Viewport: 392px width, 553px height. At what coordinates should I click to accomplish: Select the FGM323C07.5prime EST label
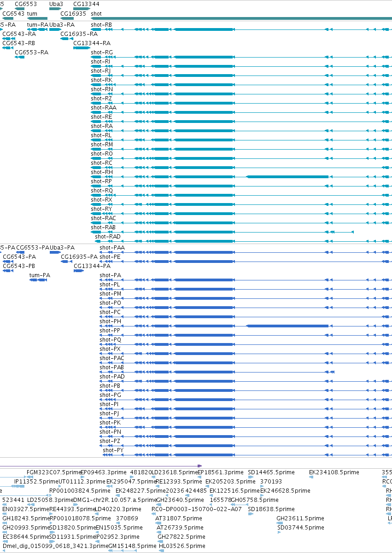point(54,472)
